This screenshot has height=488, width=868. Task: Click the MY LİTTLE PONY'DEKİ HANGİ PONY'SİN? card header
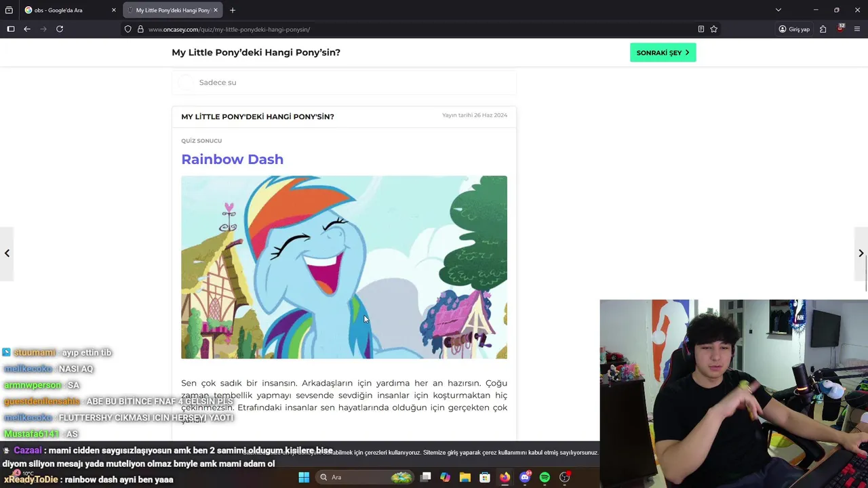coord(258,117)
